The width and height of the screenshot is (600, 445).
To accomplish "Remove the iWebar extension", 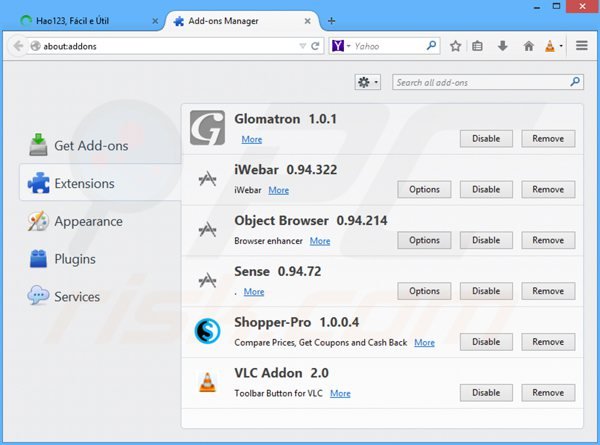I will [548, 189].
